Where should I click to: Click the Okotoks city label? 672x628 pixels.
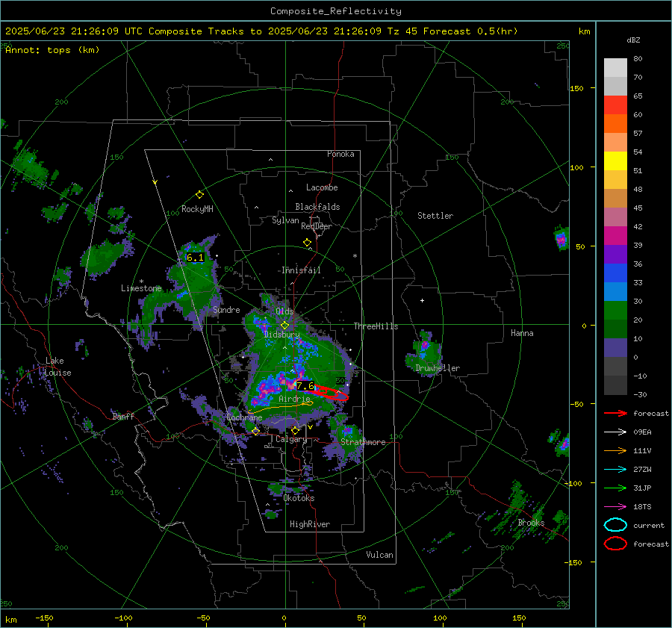click(x=299, y=499)
